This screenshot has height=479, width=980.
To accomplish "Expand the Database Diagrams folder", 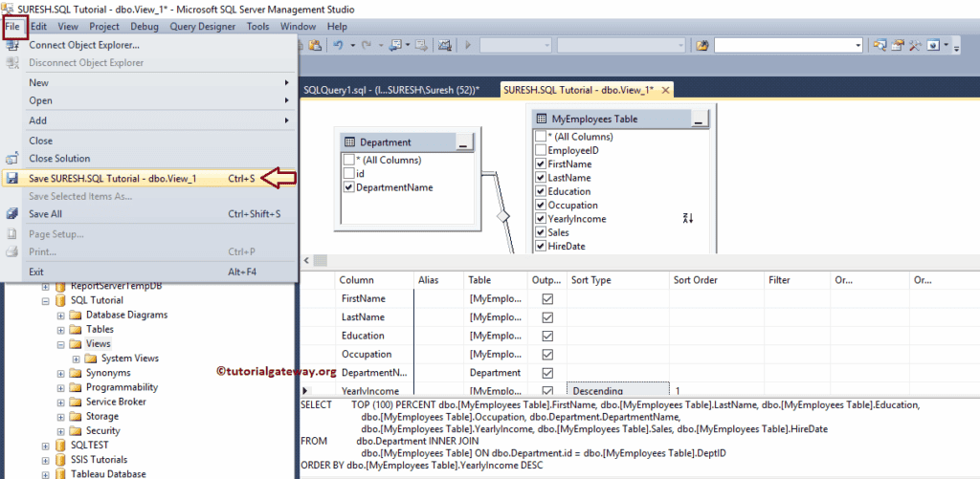I will click(x=60, y=316).
